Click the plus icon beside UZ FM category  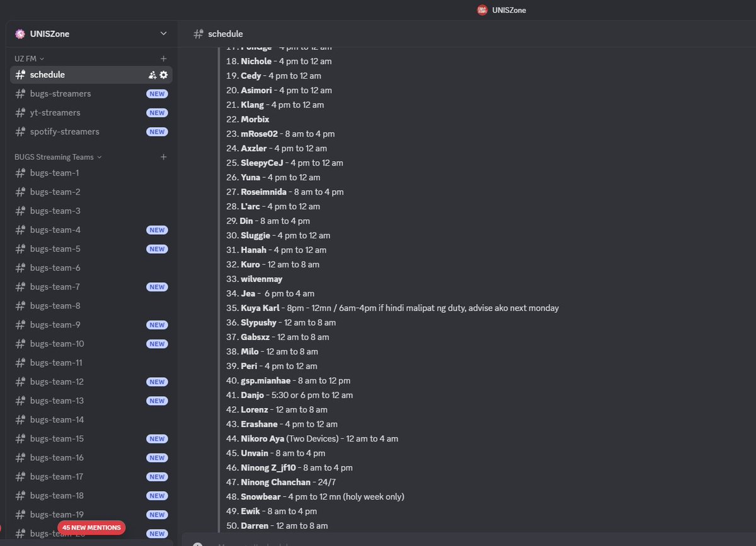tap(164, 59)
